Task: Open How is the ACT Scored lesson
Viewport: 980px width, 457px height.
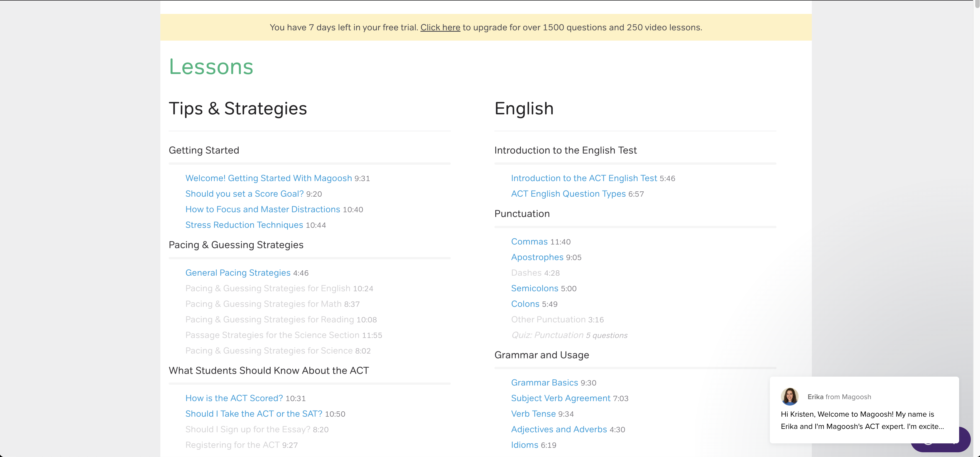Action: (x=234, y=398)
